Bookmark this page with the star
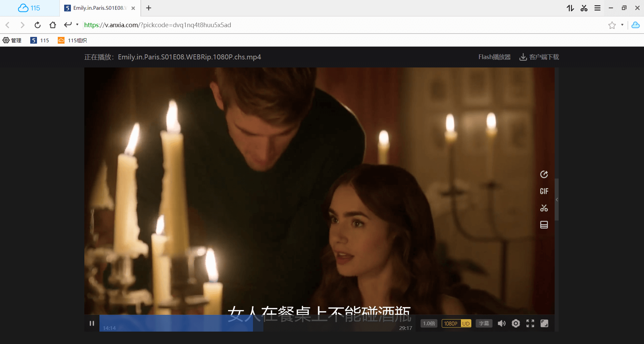The image size is (644, 344). point(612,25)
